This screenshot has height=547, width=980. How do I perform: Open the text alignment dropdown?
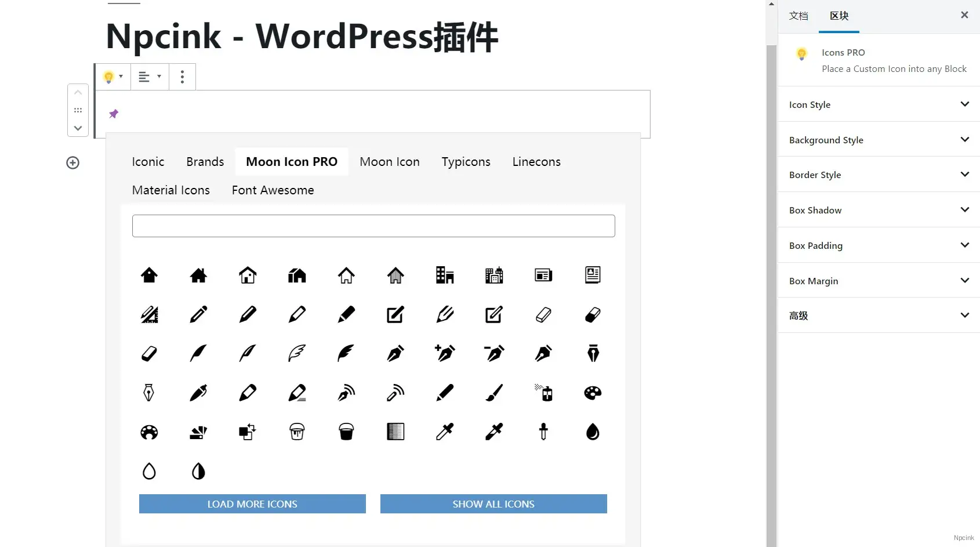pos(150,77)
